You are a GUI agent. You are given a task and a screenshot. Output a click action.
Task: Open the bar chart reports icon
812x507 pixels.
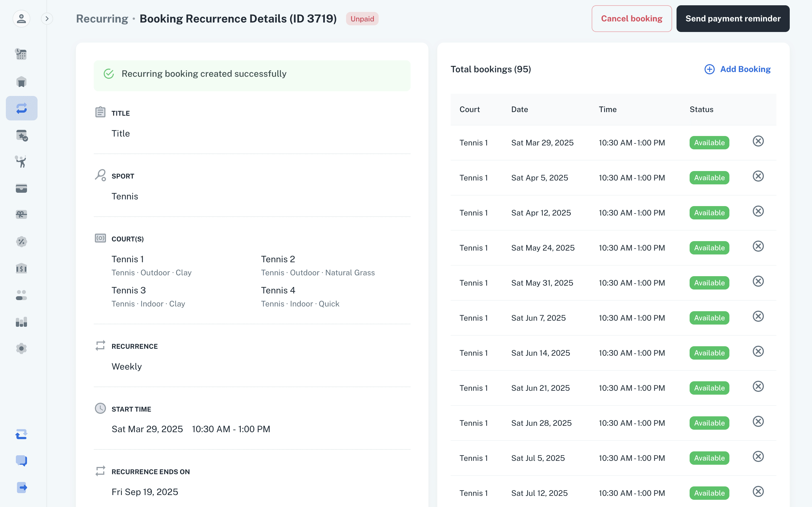[x=21, y=322]
